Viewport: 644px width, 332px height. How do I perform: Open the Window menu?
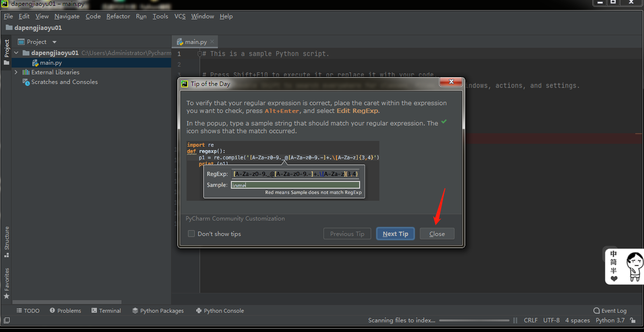click(202, 16)
